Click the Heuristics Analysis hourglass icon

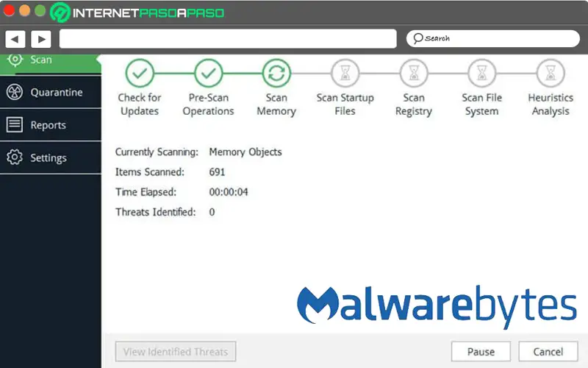pos(551,73)
